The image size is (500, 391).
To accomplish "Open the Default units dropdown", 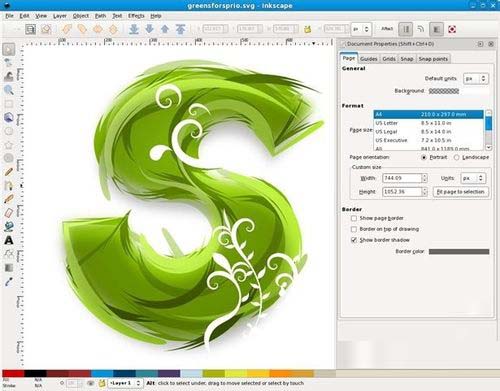I will pos(476,79).
